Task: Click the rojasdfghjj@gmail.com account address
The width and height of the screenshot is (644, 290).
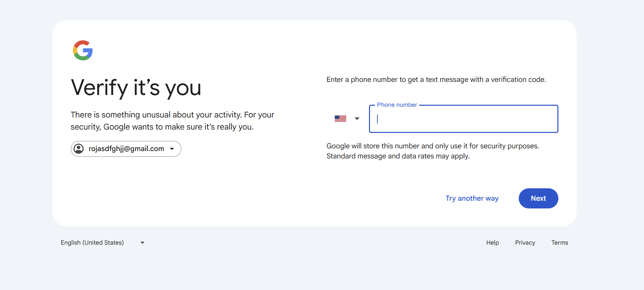Action: click(x=126, y=149)
